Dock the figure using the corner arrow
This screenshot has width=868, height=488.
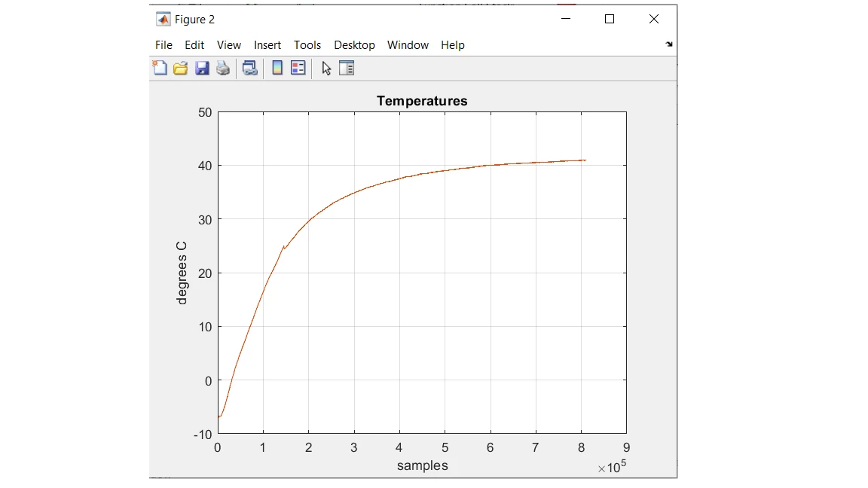[669, 44]
